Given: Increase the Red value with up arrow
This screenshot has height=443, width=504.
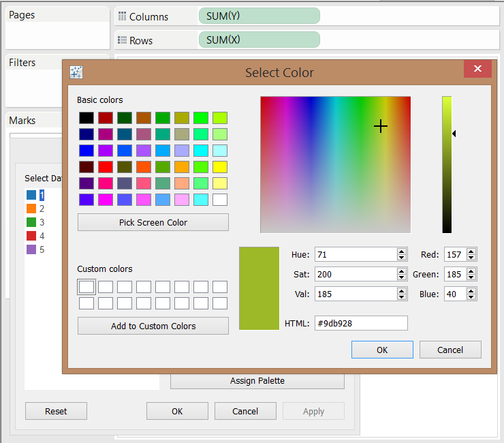Looking at the screenshot, I should click(471, 251).
